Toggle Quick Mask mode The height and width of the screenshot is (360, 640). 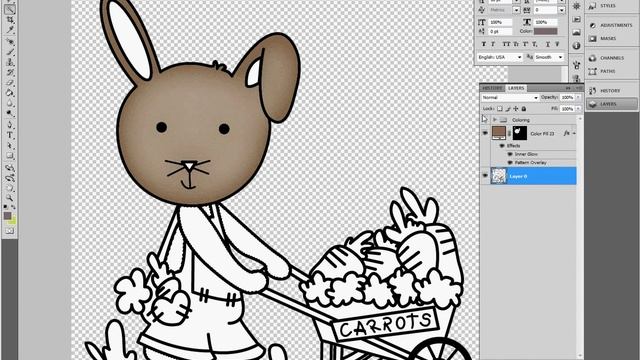[10, 231]
